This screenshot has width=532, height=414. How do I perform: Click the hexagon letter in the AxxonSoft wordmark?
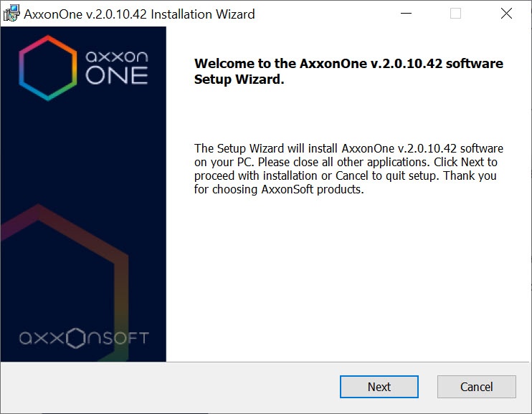click(x=76, y=338)
